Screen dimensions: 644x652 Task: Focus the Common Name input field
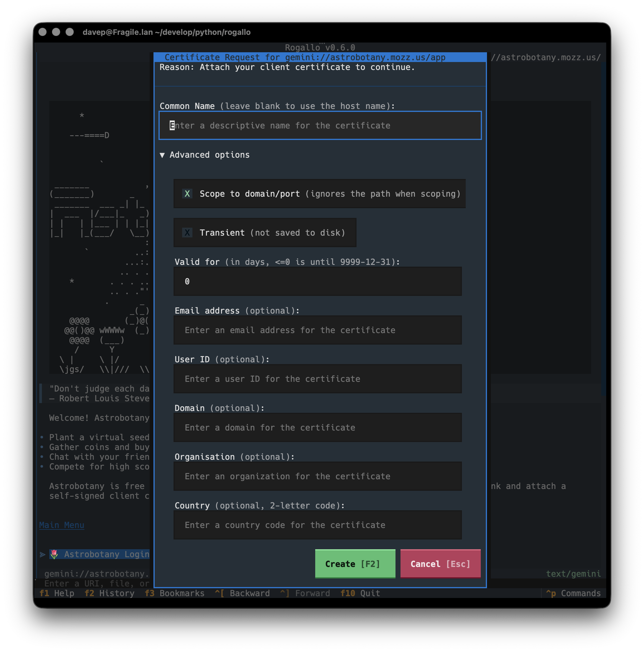(320, 125)
